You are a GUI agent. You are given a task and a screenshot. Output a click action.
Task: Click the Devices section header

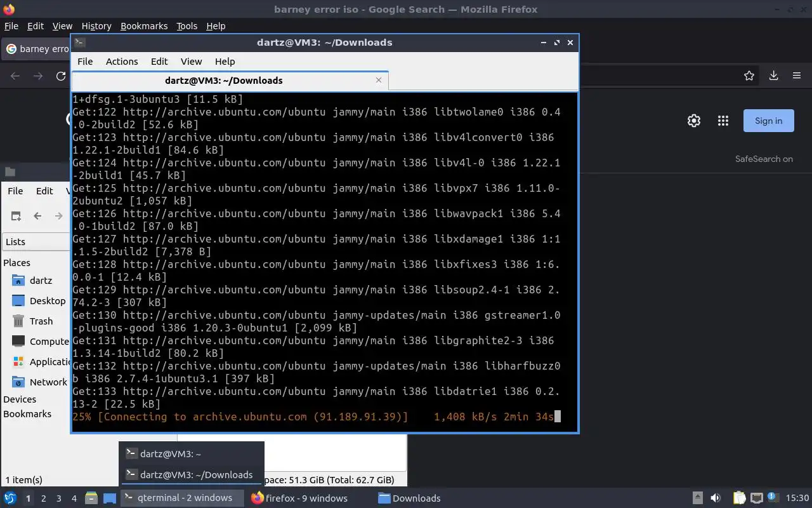tap(20, 399)
